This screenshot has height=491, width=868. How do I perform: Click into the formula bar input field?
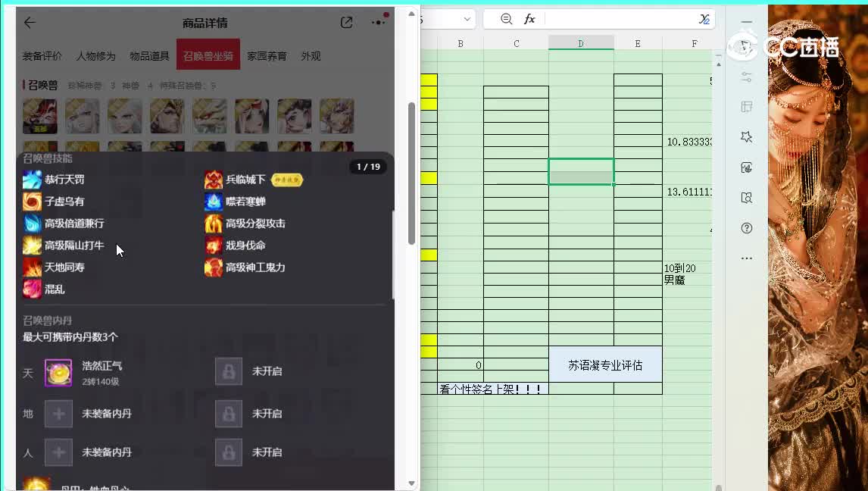[620, 19]
